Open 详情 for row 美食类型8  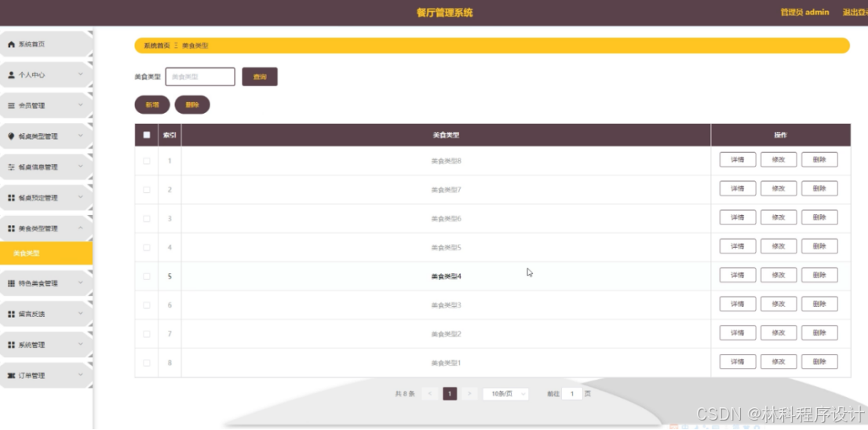738,159
